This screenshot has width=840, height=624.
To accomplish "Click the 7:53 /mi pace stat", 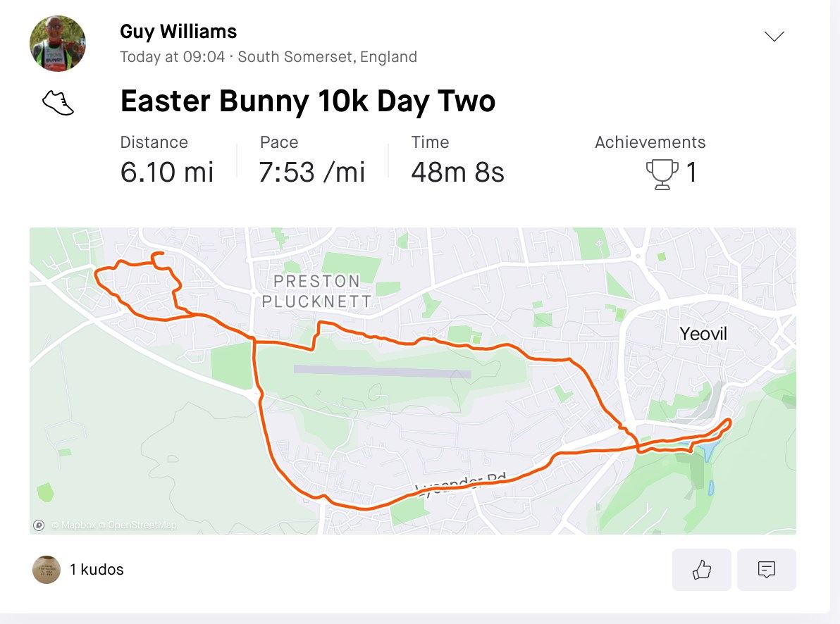I will point(311,173).
